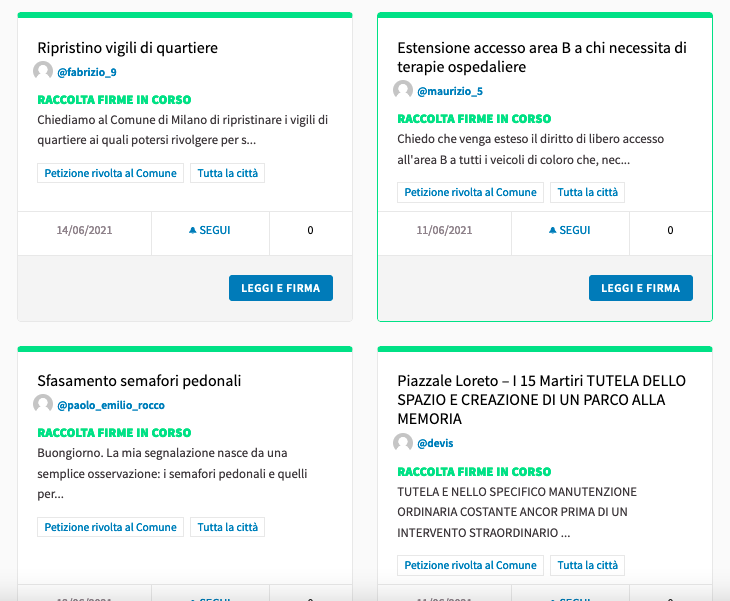Click LEGGI E FIRMA on Ripristino vigili card
Image resolution: width=730 pixels, height=601 pixels.
(x=281, y=288)
